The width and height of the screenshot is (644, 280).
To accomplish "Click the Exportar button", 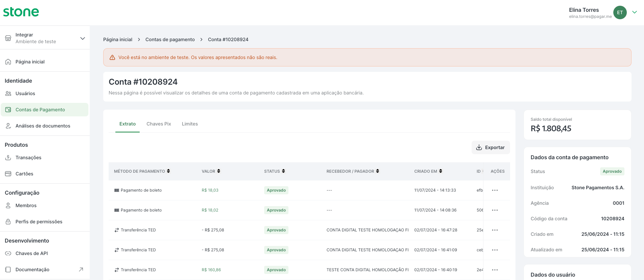I will coord(491,147).
